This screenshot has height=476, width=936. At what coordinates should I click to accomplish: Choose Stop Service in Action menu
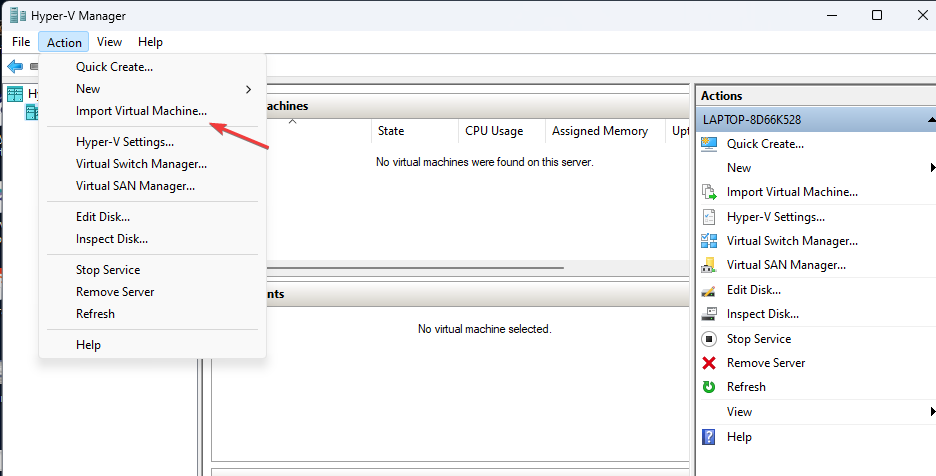(x=152, y=270)
